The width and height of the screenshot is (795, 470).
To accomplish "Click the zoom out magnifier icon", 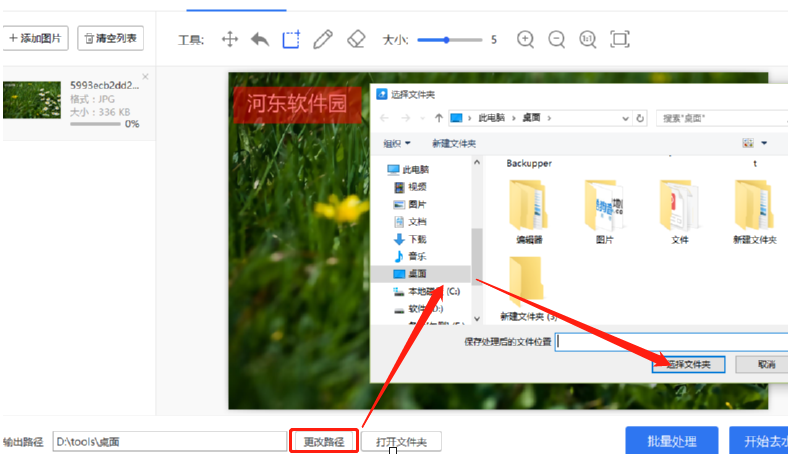I will 557,40.
